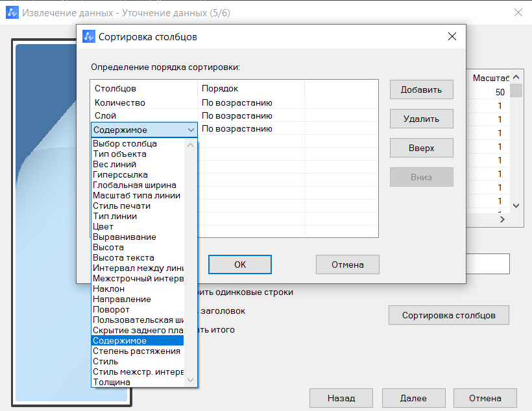Confirm sorting with the OK button
Image resolution: width=532 pixels, height=411 pixels.
point(239,264)
